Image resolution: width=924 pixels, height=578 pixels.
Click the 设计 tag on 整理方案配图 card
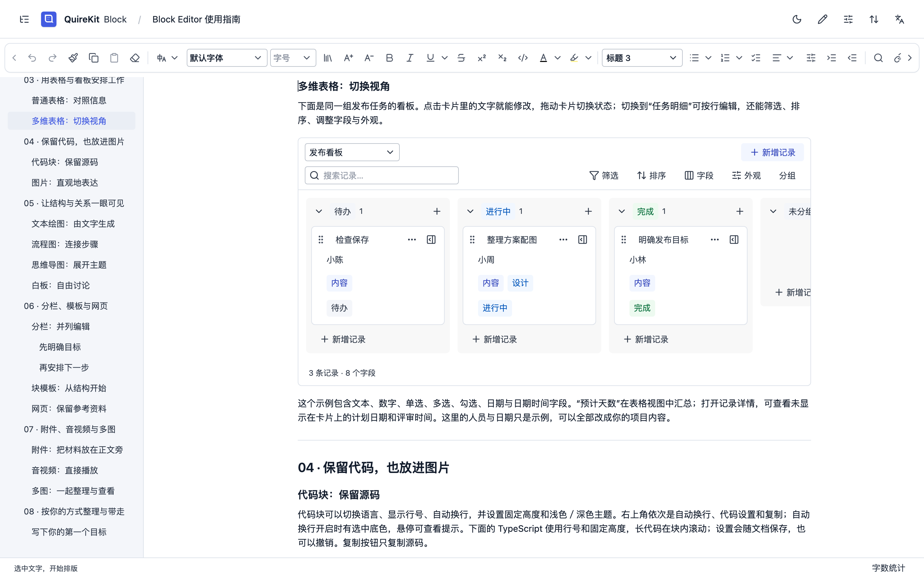point(520,283)
